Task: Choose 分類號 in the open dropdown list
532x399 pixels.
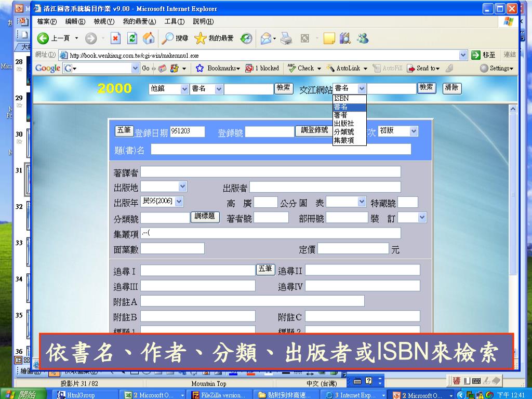Action: click(x=349, y=132)
